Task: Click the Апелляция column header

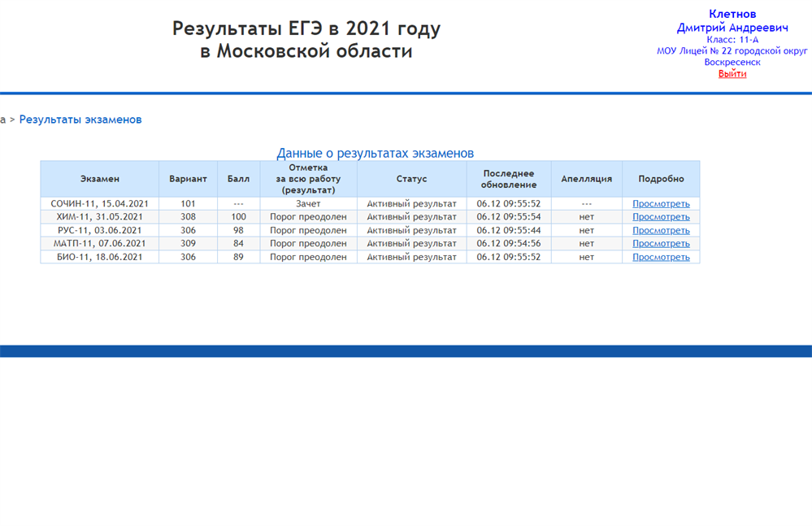Action: pos(587,179)
